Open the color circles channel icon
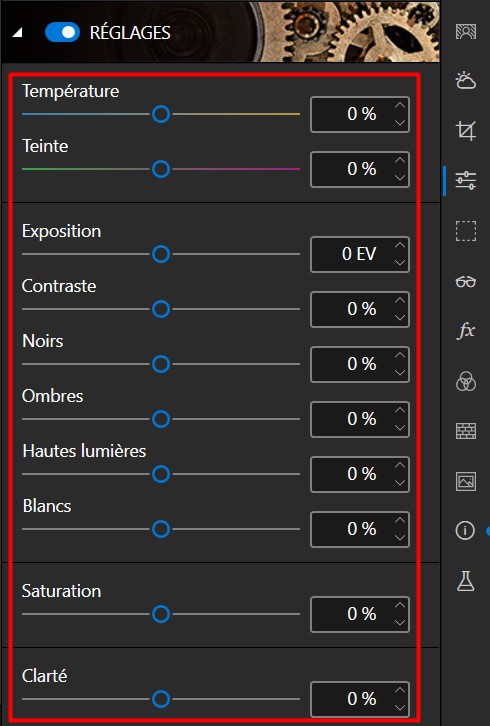 pos(465,381)
